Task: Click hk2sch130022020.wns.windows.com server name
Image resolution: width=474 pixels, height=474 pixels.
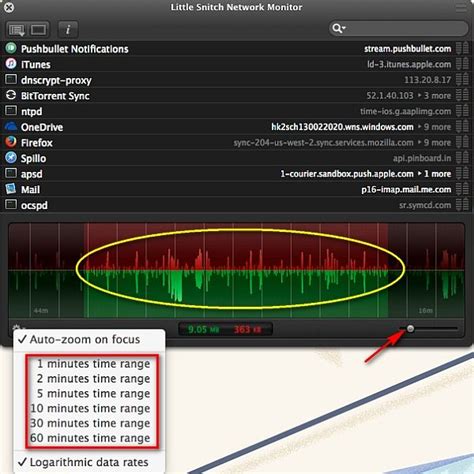Action: pyautogui.click(x=342, y=127)
